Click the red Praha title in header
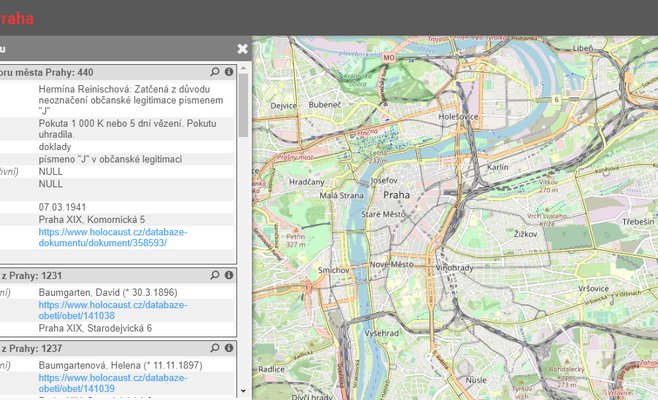 pyautogui.click(x=17, y=18)
